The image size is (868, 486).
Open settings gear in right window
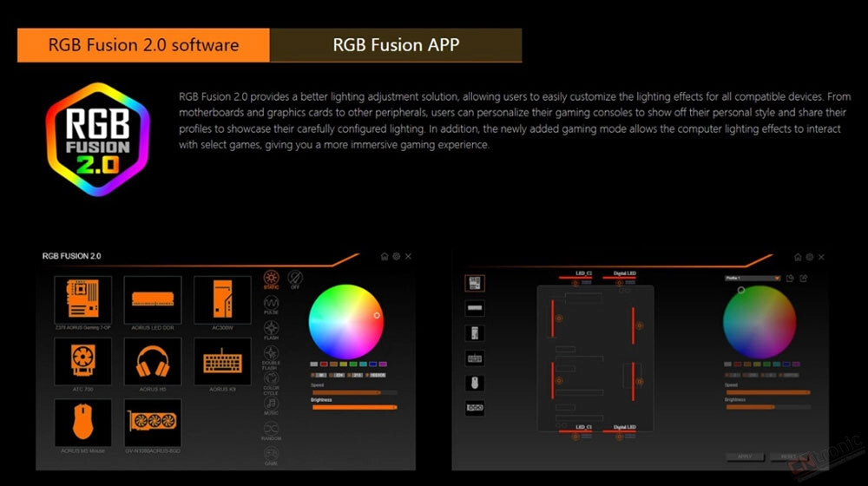809,257
